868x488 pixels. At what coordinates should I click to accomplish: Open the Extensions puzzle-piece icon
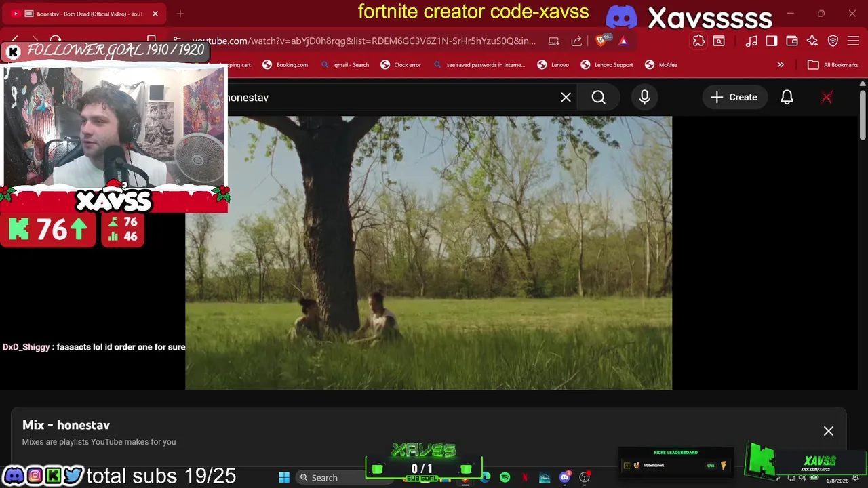[x=698, y=41]
